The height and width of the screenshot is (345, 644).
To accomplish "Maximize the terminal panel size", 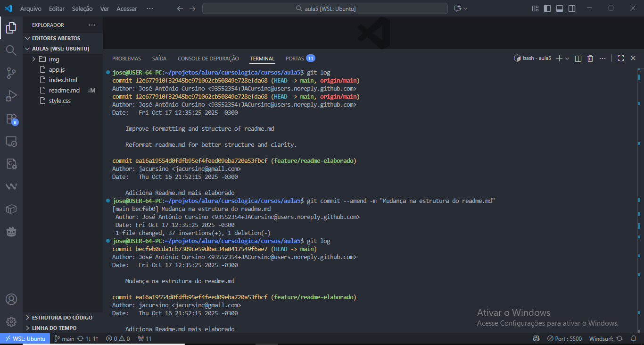I will 621,59.
